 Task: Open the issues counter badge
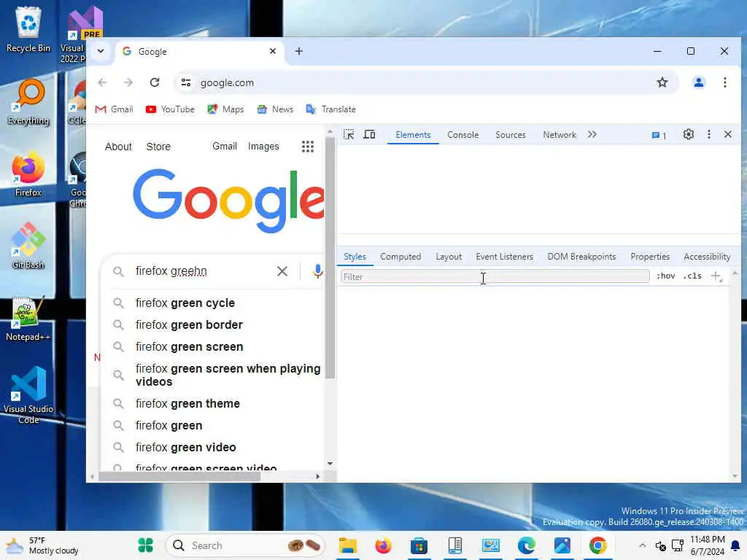click(x=659, y=136)
